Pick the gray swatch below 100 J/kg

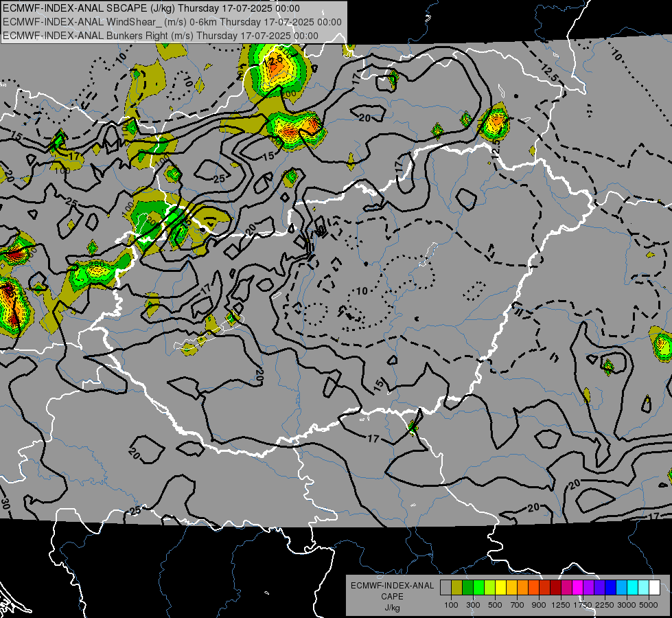tap(445, 588)
